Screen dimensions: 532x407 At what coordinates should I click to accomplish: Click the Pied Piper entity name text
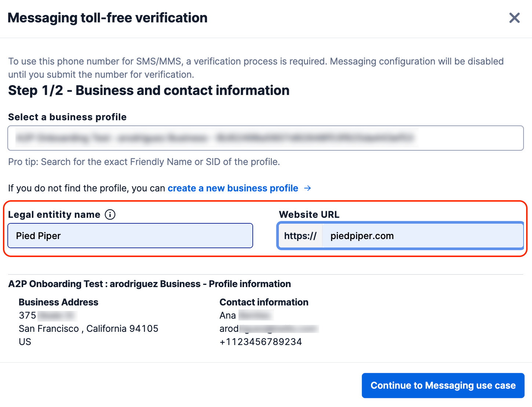click(38, 236)
